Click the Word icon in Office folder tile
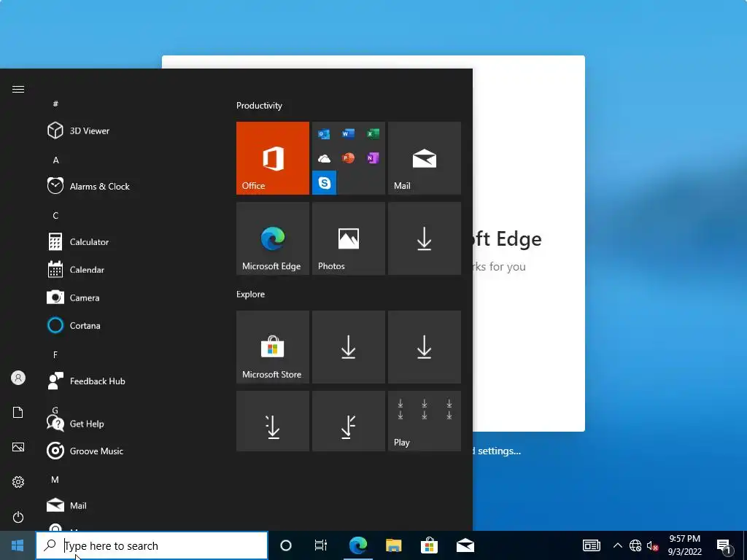The width and height of the screenshot is (747, 560). point(348,134)
